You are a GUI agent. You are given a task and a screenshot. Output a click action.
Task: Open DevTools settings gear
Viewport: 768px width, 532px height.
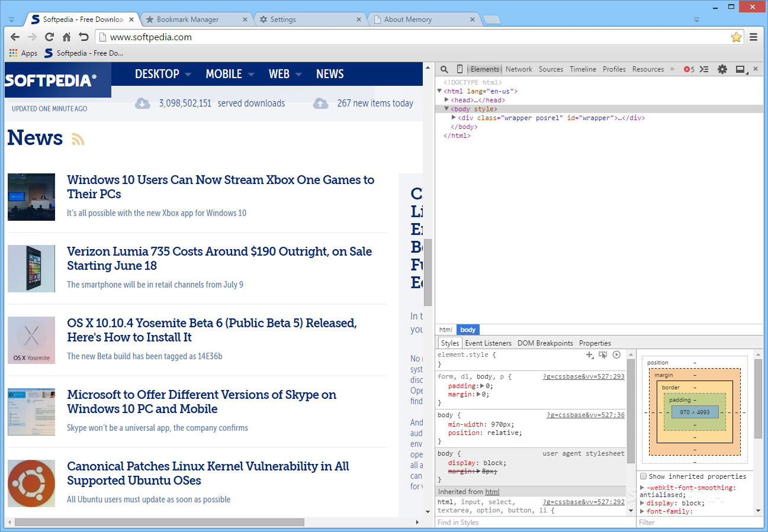click(722, 69)
